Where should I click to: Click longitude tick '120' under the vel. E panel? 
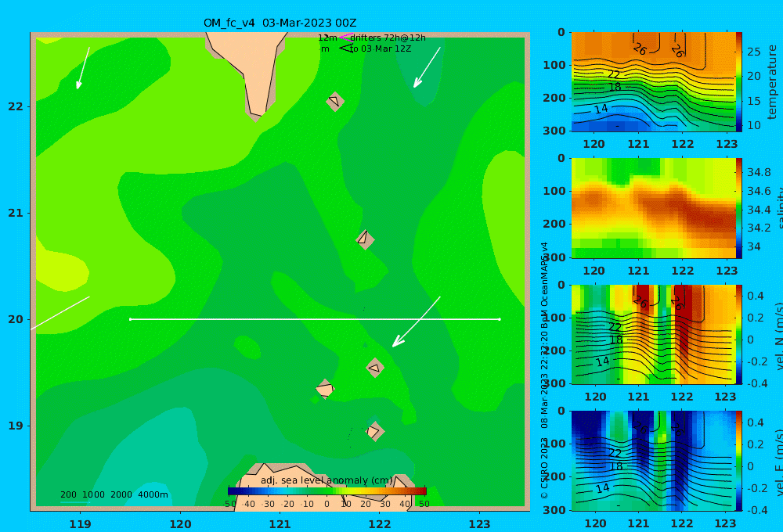pyautogui.click(x=595, y=523)
